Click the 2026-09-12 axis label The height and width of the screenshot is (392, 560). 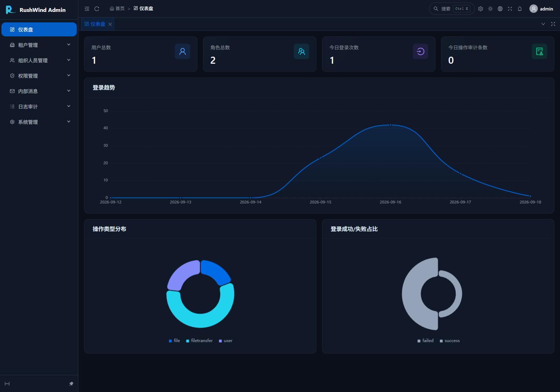[x=111, y=202]
